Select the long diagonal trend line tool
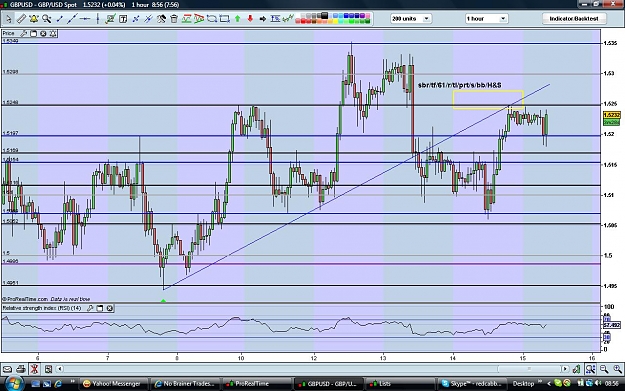Image resolution: width=625 pixels, height=391 pixels. [x=72, y=19]
